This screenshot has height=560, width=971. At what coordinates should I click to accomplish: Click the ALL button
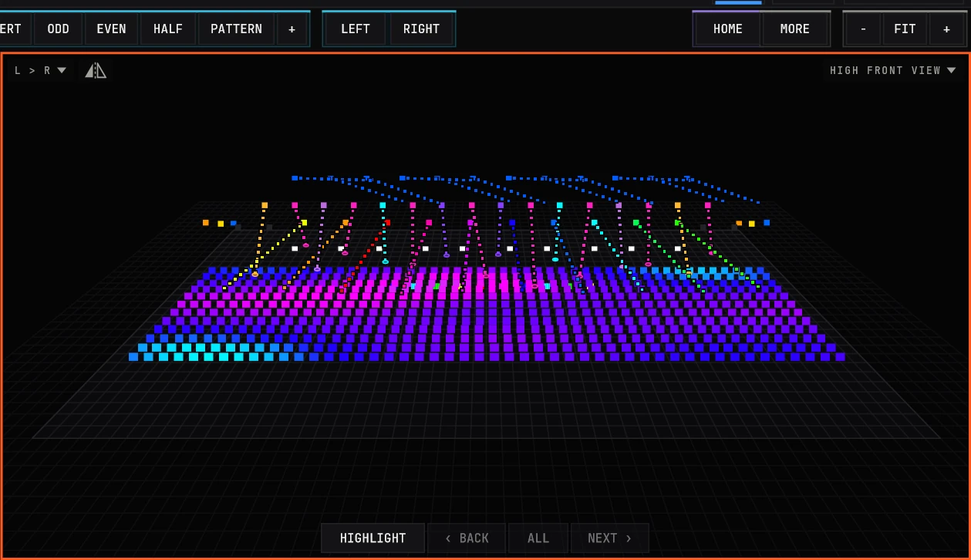pos(538,538)
